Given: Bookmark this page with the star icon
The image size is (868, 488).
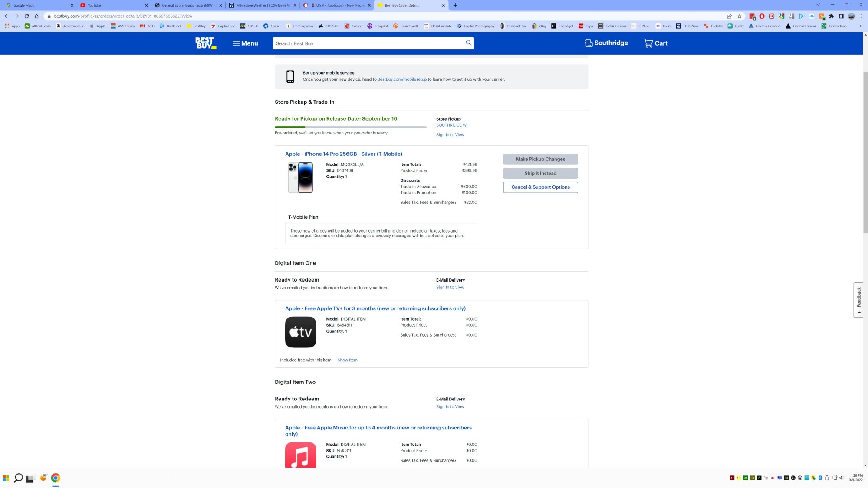Looking at the screenshot, I should click(740, 16).
